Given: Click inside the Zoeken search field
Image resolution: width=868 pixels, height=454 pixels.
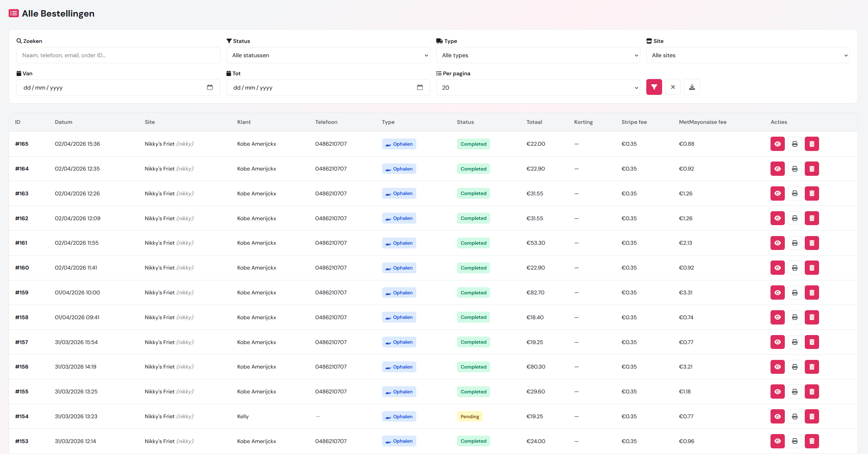Looking at the screenshot, I should (118, 55).
